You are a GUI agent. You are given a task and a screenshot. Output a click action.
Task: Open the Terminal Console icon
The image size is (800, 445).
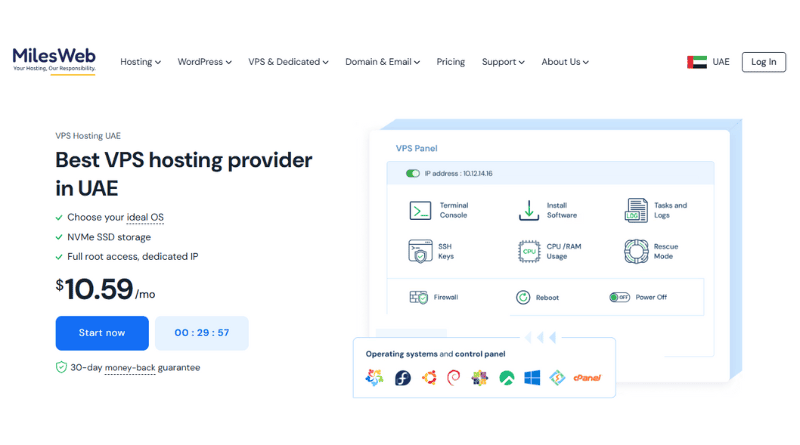click(420, 210)
